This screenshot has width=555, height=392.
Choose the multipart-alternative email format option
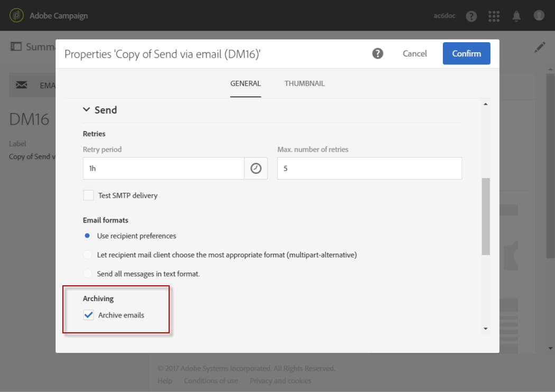point(87,255)
